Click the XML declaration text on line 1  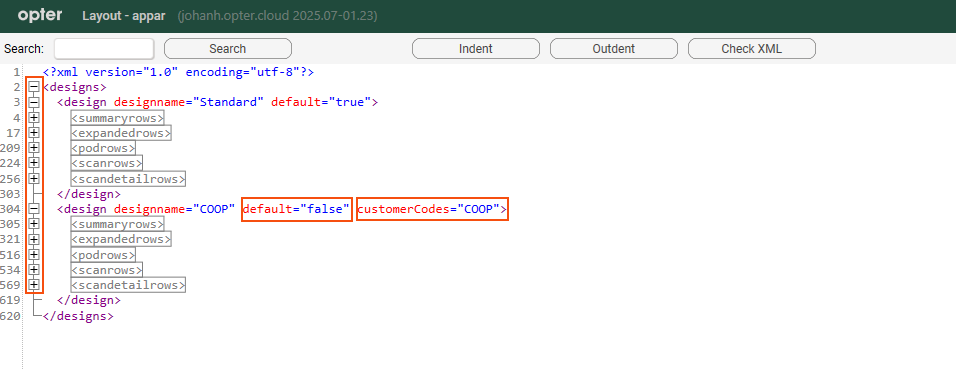(178, 72)
